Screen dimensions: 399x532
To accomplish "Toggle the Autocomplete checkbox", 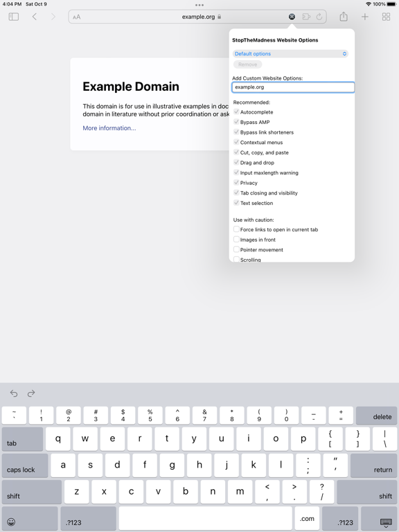I will click(236, 112).
